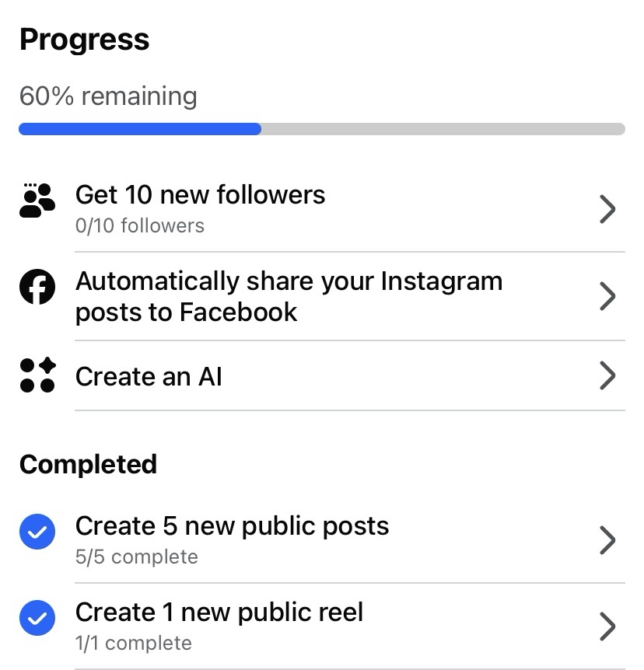Image resolution: width=644 pixels, height=670 pixels.
Task: Open the Create 5 new public posts item
Action: [232, 526]
